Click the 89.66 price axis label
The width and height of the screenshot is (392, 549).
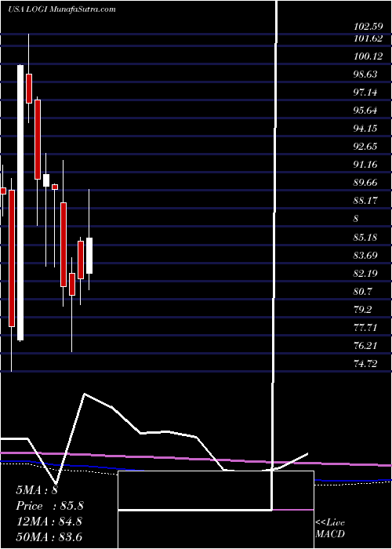pyautogui.click(x=365, y=183)
